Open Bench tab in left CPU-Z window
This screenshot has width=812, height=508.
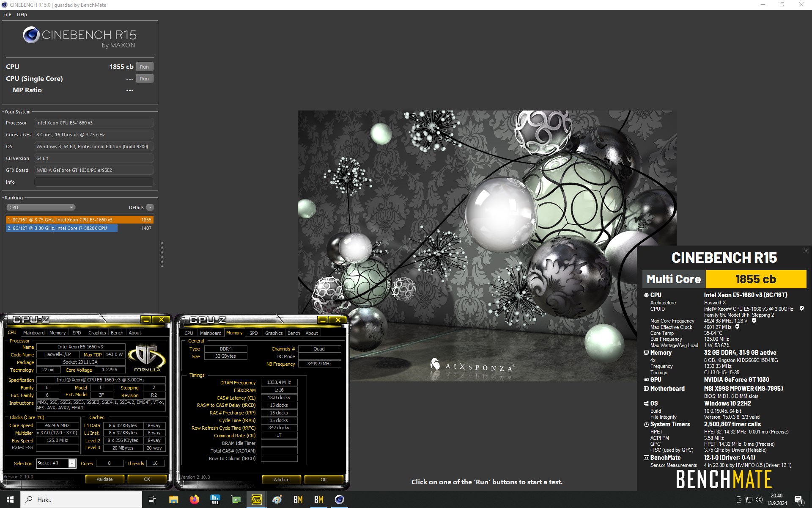point(117,333)
